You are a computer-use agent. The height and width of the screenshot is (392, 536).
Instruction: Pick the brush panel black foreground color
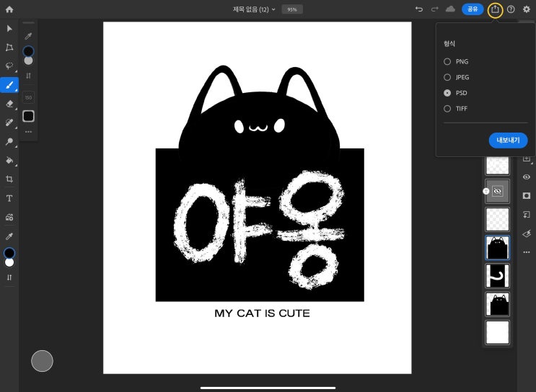click(28, 51)
